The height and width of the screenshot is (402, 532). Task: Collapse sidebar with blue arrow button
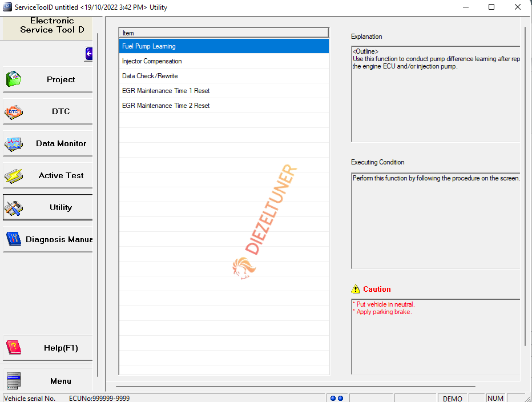point(88,54)
